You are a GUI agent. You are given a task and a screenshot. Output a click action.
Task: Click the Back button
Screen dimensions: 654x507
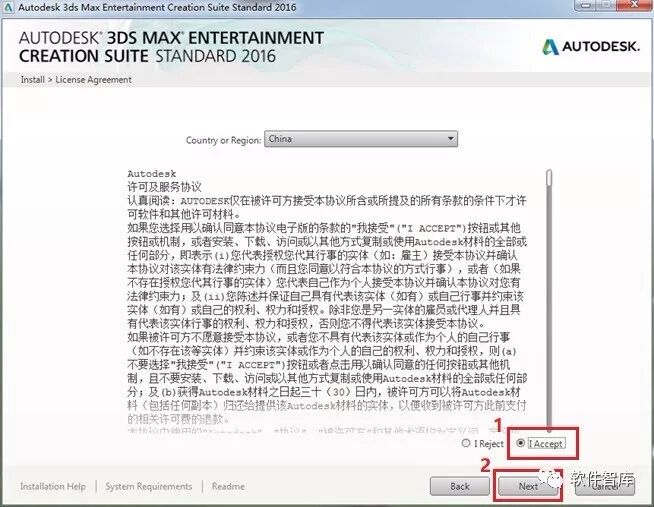[x=460, y=486]
